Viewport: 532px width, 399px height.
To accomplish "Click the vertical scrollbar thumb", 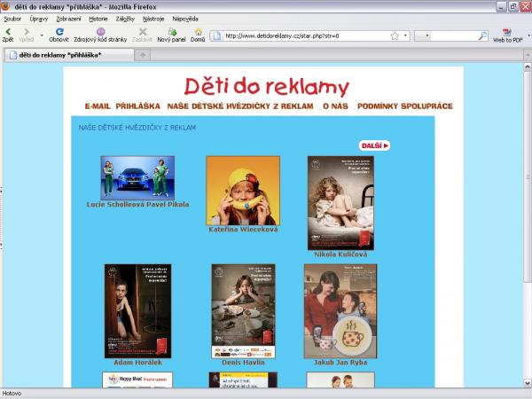I will pos(528,176).
